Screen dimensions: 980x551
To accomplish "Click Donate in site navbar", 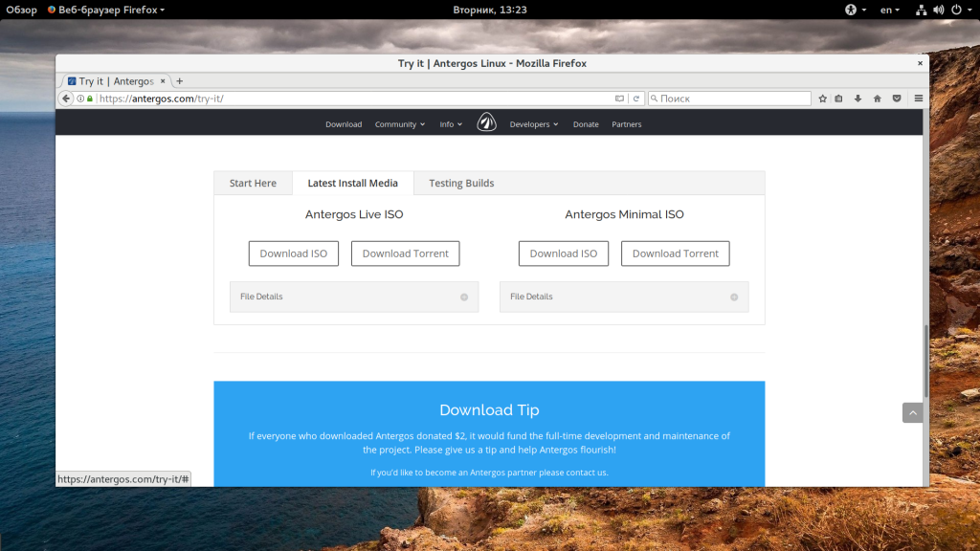I will pyautogui.click(x=586, y=124).
